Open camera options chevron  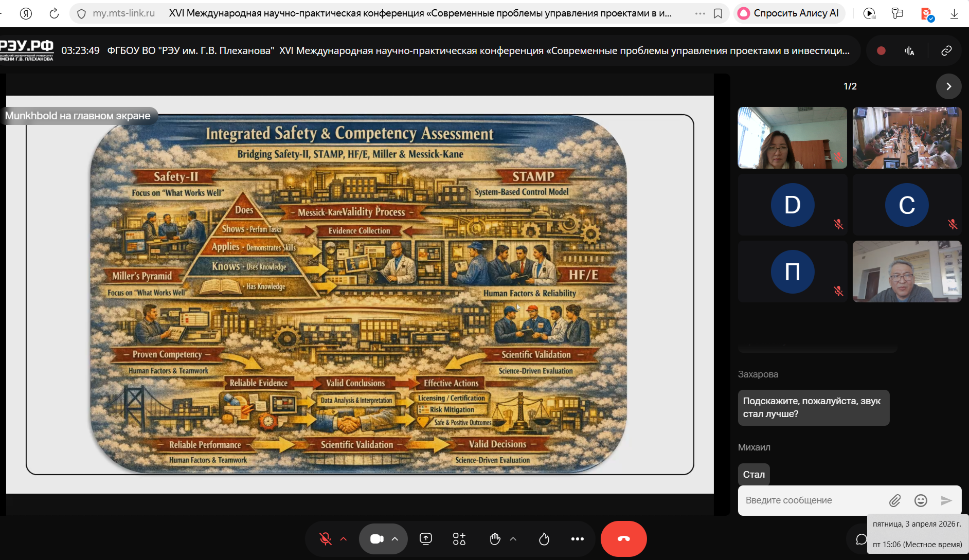[395, 539]
